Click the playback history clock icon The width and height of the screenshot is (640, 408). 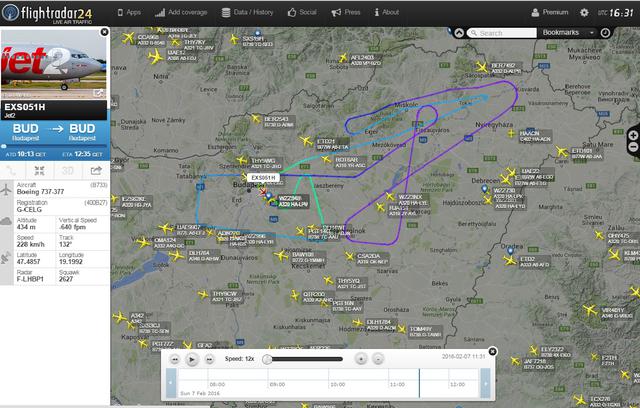[x=605, y=33]
